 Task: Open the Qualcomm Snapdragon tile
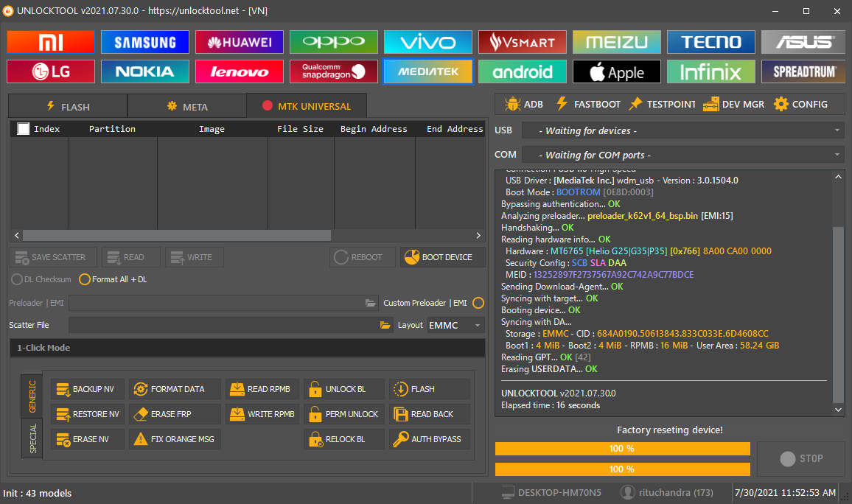pos(334,71)
